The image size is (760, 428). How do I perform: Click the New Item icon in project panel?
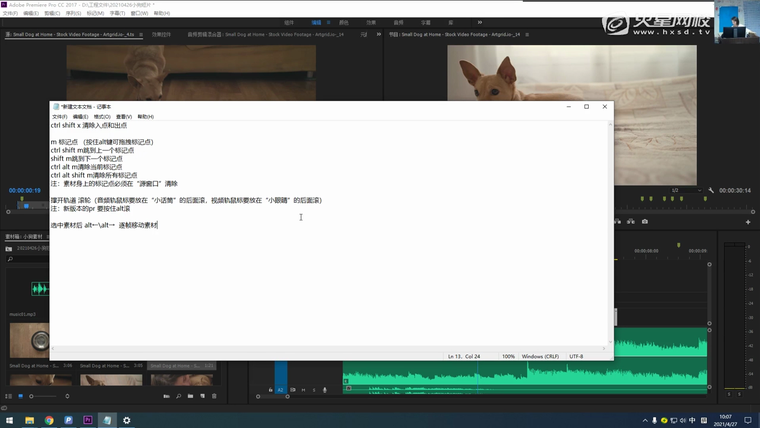pyautogui.click(x=203, y=397)
